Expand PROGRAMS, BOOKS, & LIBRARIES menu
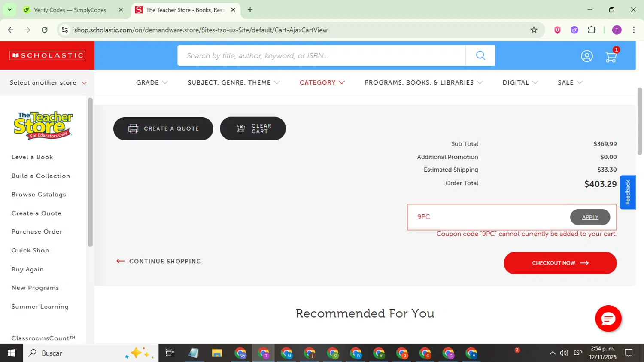Viewport: 644px width, 362px height. point(424,82)
